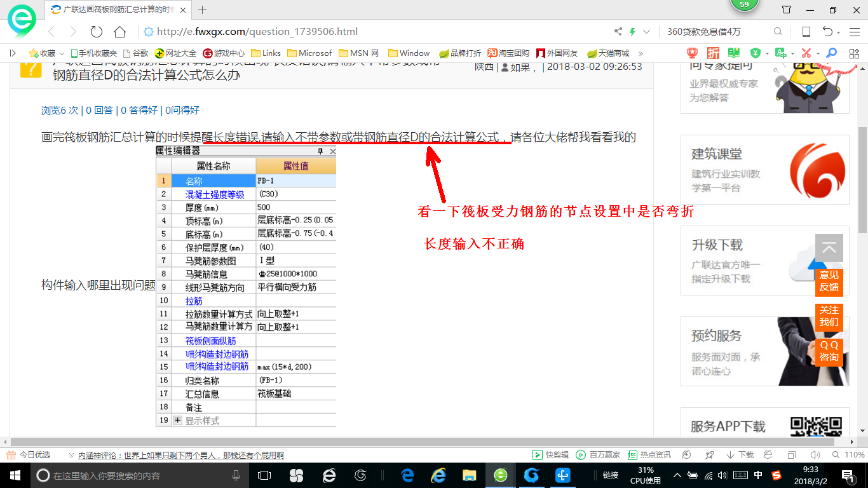Click the 快剪辑 status bar button

[550, 455]
